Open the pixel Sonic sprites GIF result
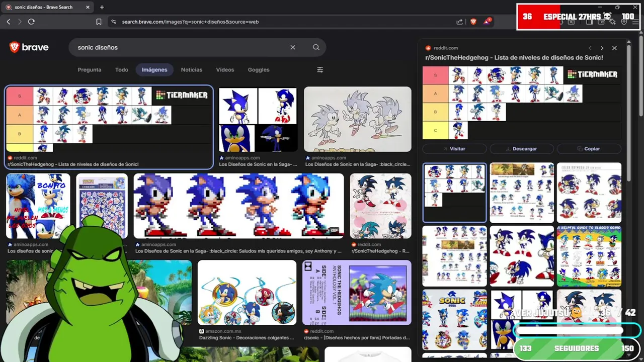The width and height of the screenshot is (644, 362). point(238,206)
